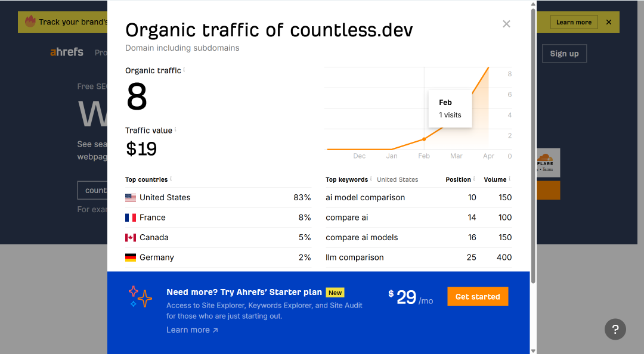Click the sparkle stars icon in the promo
The image size is (644, 354).
(x=140, y=297)
